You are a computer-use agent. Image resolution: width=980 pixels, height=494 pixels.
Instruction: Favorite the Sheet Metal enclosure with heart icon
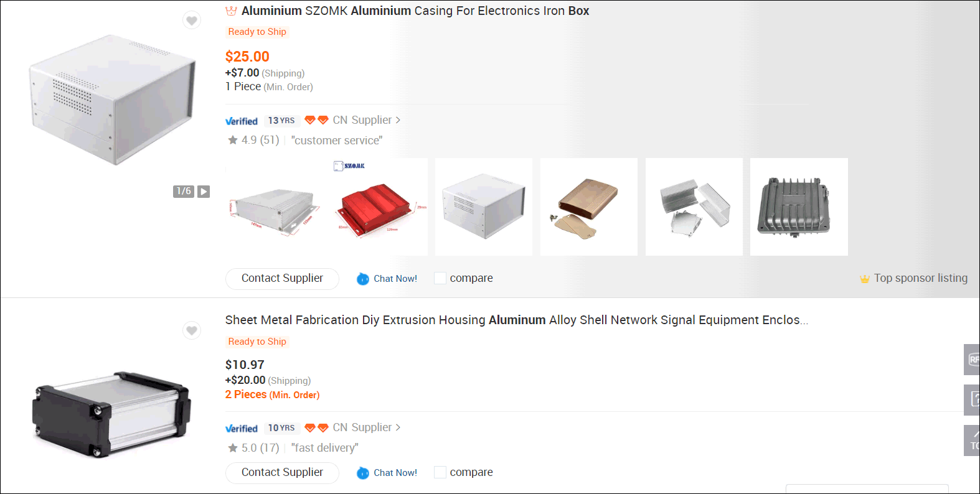coord(192,330)
